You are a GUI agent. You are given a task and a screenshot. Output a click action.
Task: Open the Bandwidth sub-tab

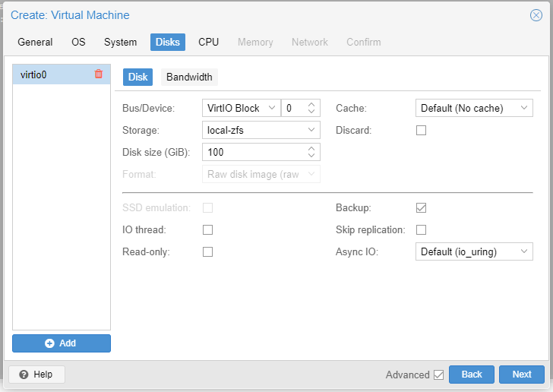tap(189, 77)
